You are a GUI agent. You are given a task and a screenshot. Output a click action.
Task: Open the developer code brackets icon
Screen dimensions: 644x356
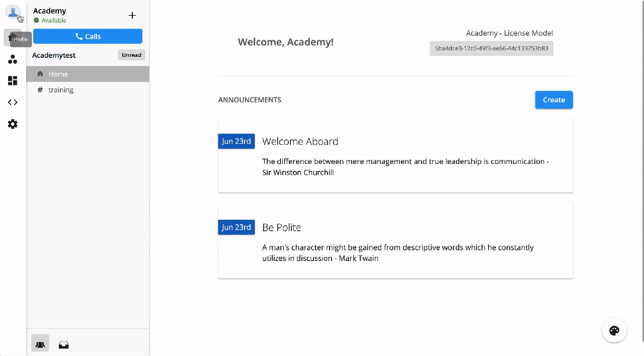(13, 102)
